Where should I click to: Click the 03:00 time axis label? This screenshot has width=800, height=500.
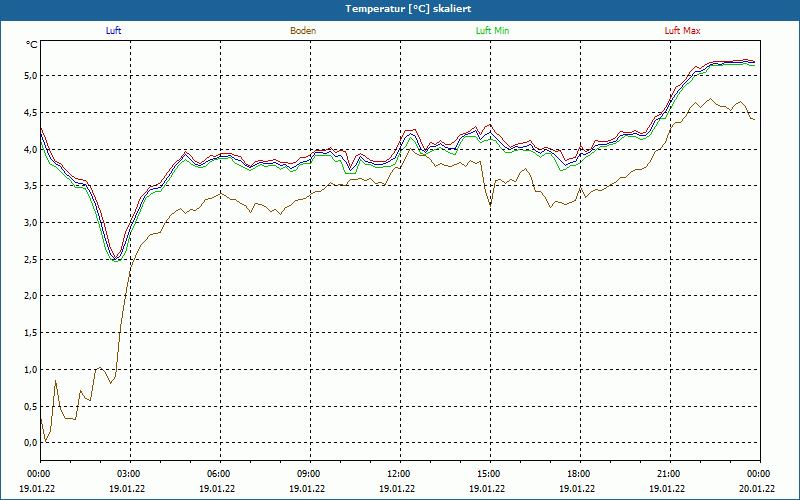click(130, 474)
